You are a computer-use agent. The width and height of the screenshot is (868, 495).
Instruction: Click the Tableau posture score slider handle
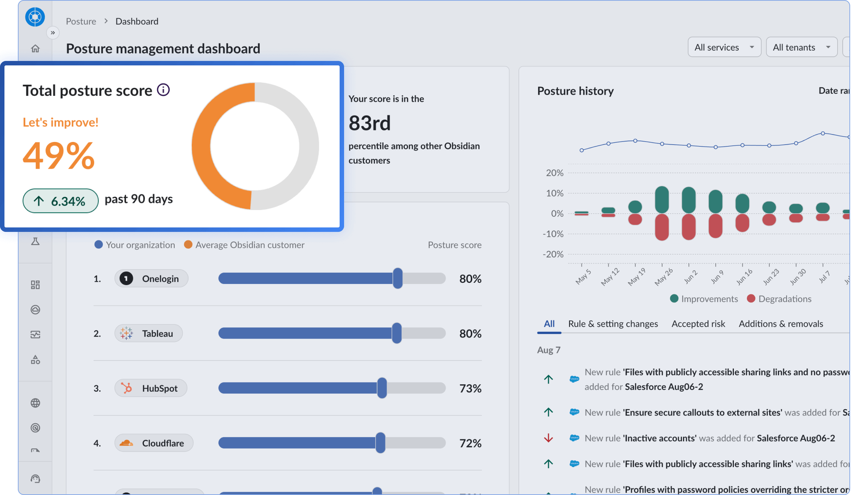tap(396, 333)
